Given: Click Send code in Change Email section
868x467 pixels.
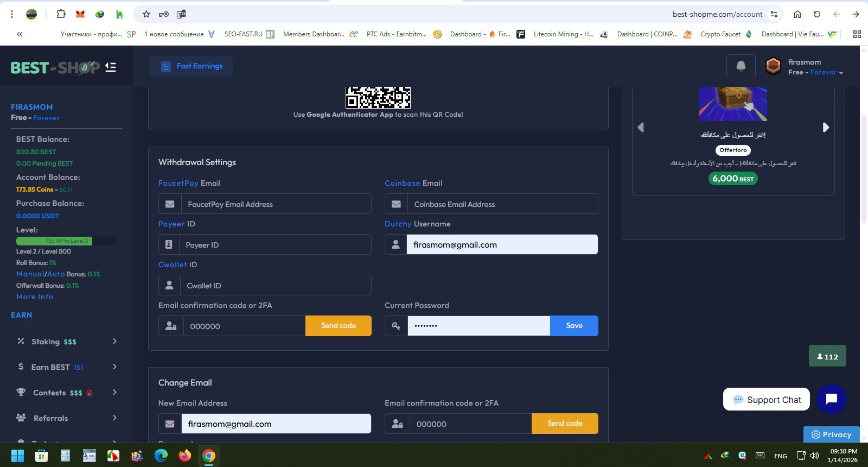Looking at the screenshot, I should click(x=565, y=424).
